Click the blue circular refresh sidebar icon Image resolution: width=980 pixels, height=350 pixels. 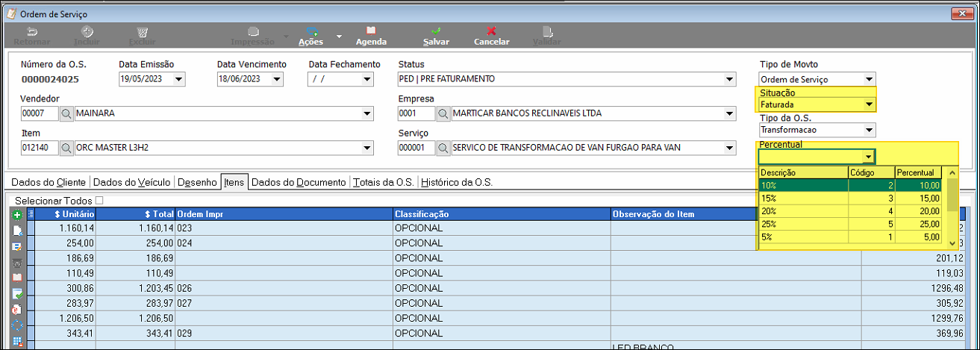pyautogui.click(x=19, y=325)
